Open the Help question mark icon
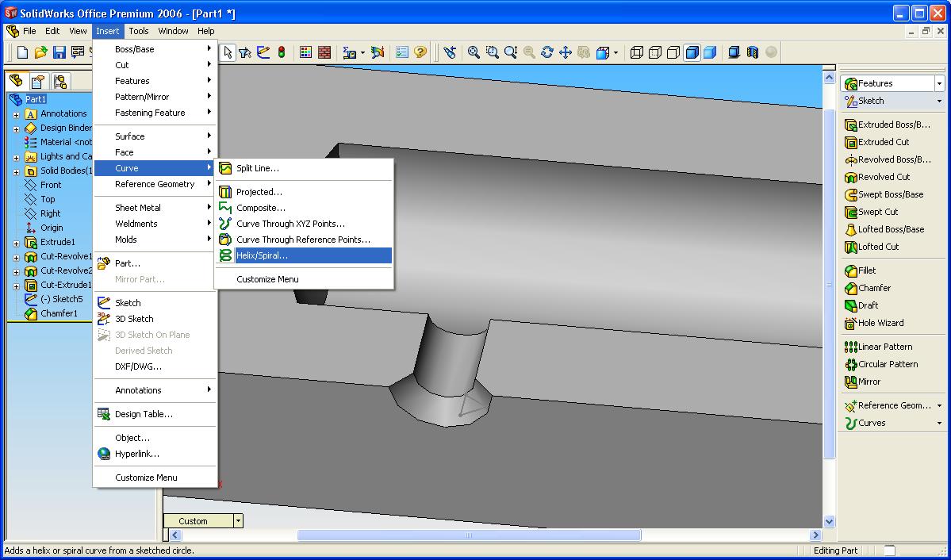Screen dimensions: 951x560 420,53
